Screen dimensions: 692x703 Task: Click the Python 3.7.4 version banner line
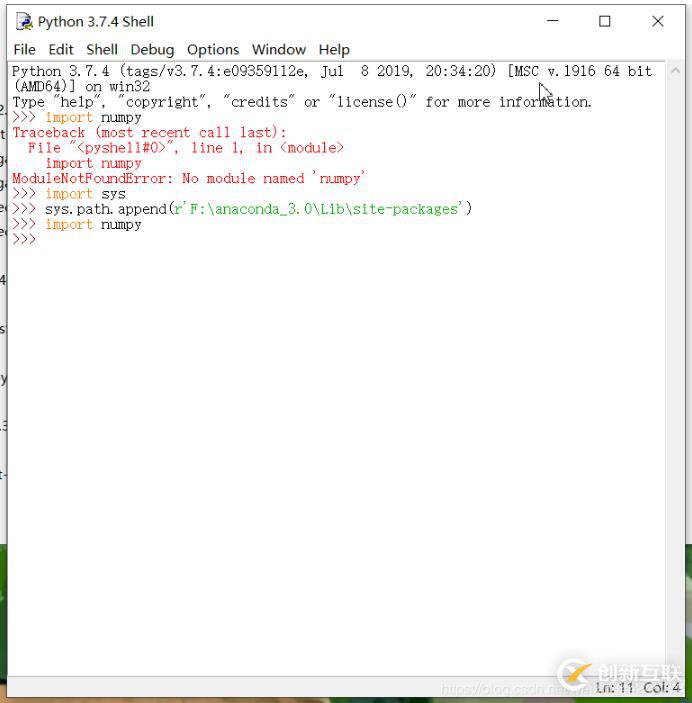(332, 71)
